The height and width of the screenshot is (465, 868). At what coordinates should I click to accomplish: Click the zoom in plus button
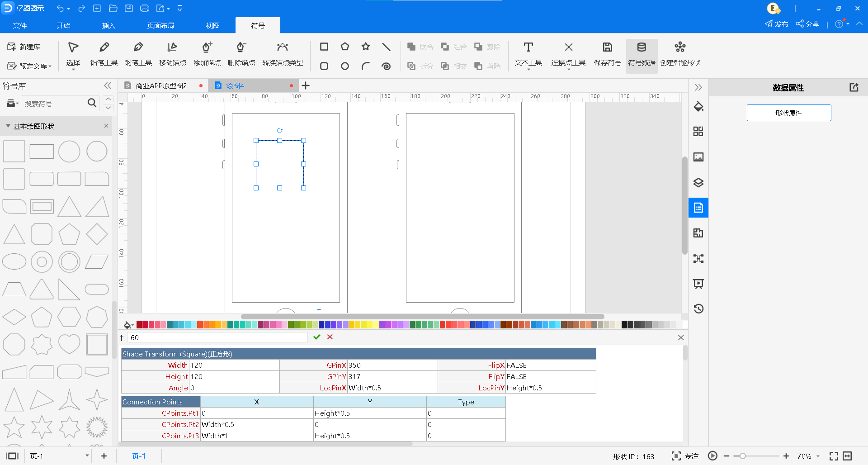786,456
